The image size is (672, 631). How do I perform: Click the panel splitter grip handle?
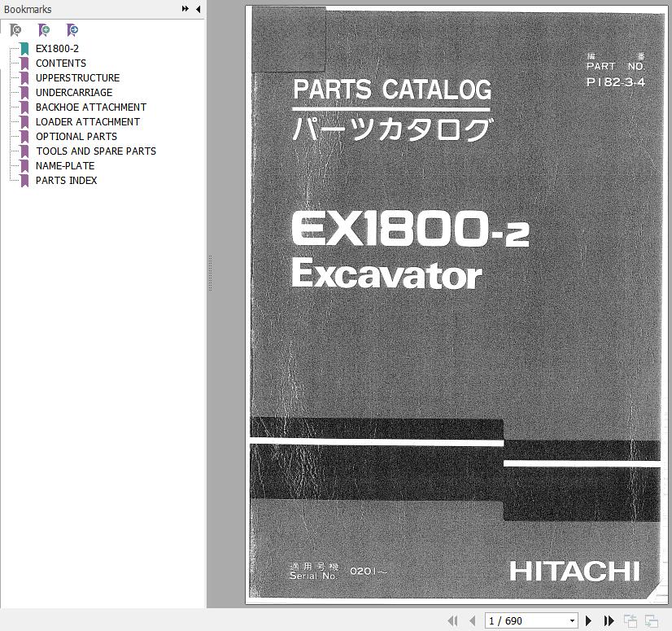pos(211,274)
